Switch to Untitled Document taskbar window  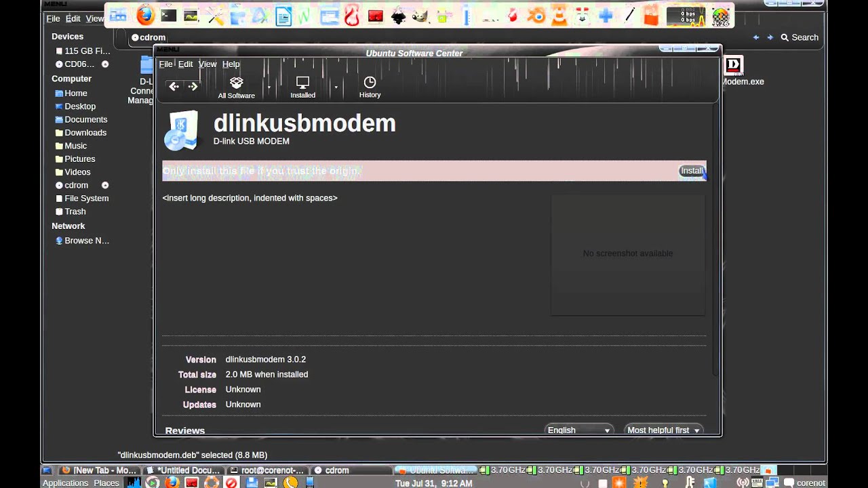pyautogui.click(x=183, y=470)
